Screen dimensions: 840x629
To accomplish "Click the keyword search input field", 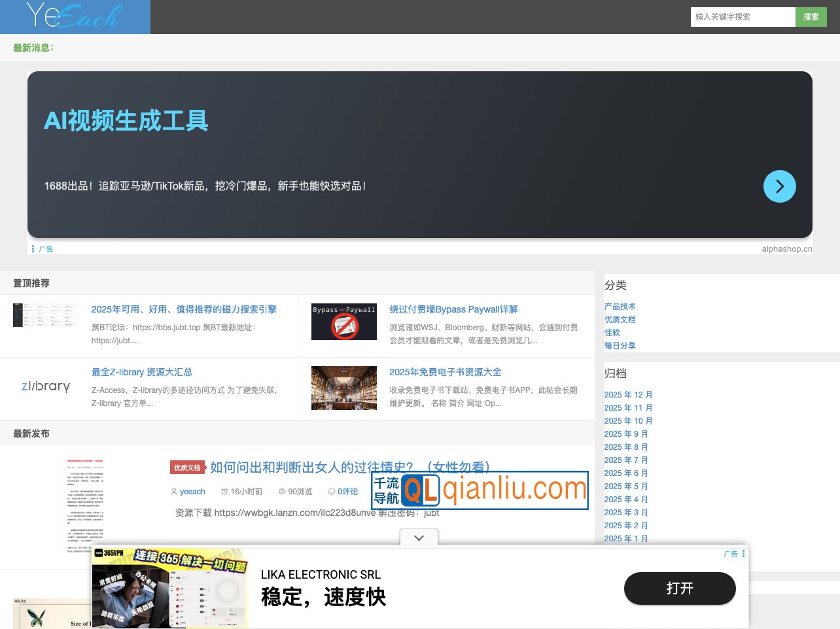I will [743, 16].
